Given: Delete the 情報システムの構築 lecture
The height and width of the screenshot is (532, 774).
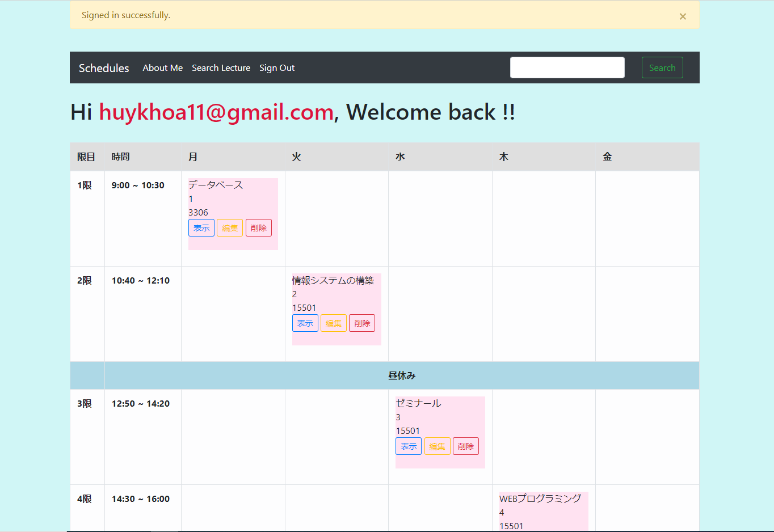Looking at the screenshot, I should coord(362,323).
